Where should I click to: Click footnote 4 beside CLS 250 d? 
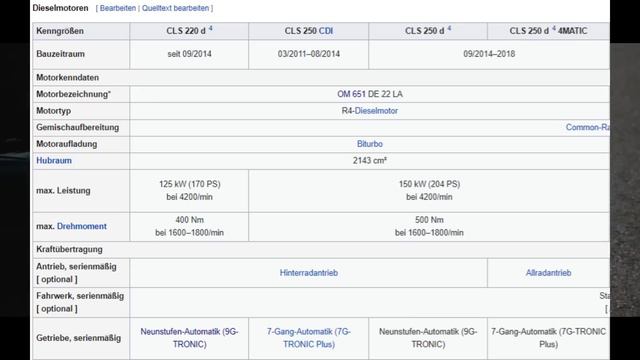pyautogui.click(x=449, y=28)
